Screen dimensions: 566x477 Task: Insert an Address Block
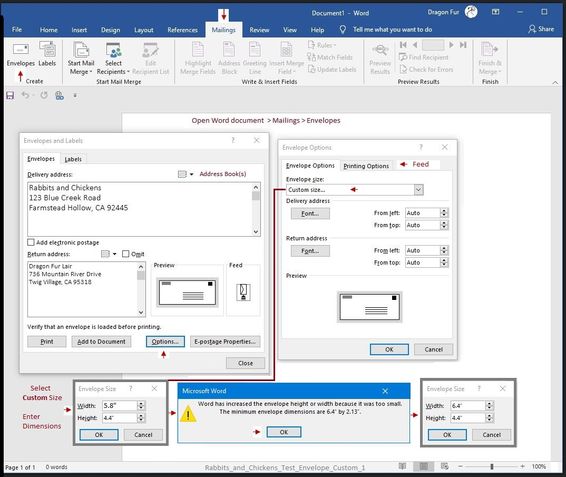[x=229, y=58]
